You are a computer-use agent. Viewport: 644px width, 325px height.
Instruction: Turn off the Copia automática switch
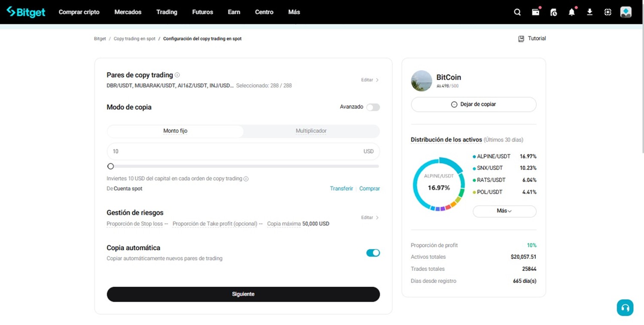click(373, 253)
